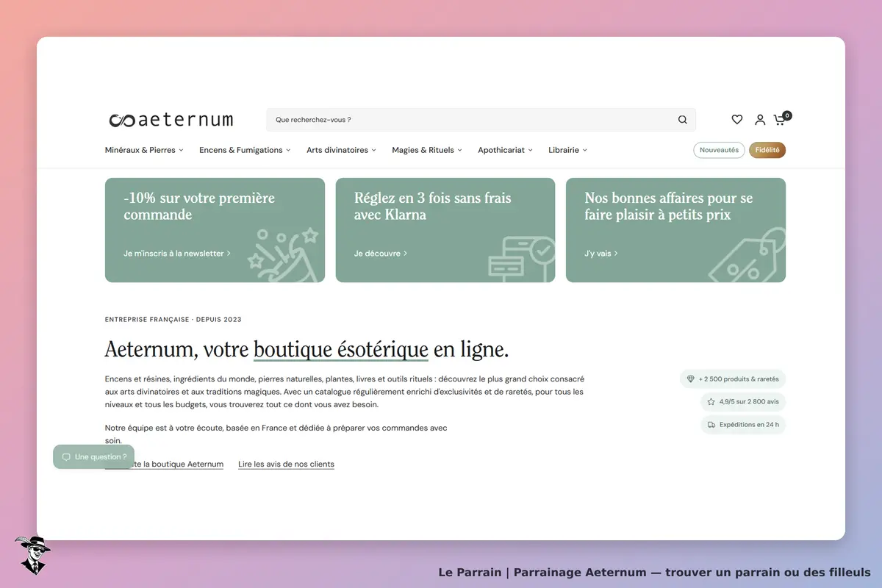Click the truck icon beside Expéditions en 24 h
This screenshot has width=882, height=588.
(x=711, y=425)
